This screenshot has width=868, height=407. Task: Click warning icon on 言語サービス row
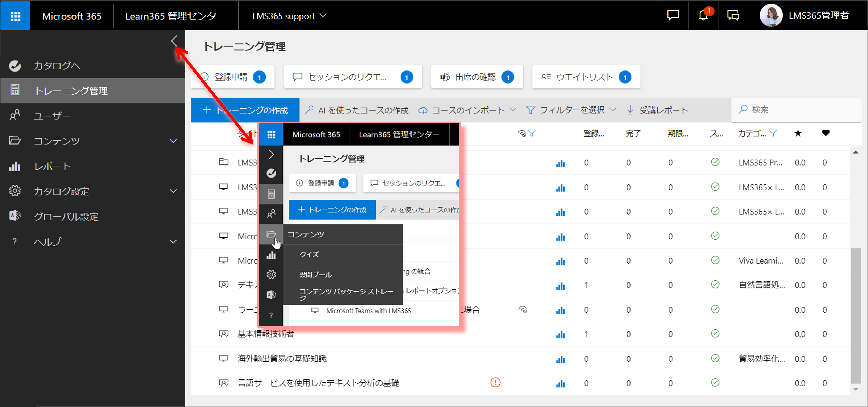(495, 382)
